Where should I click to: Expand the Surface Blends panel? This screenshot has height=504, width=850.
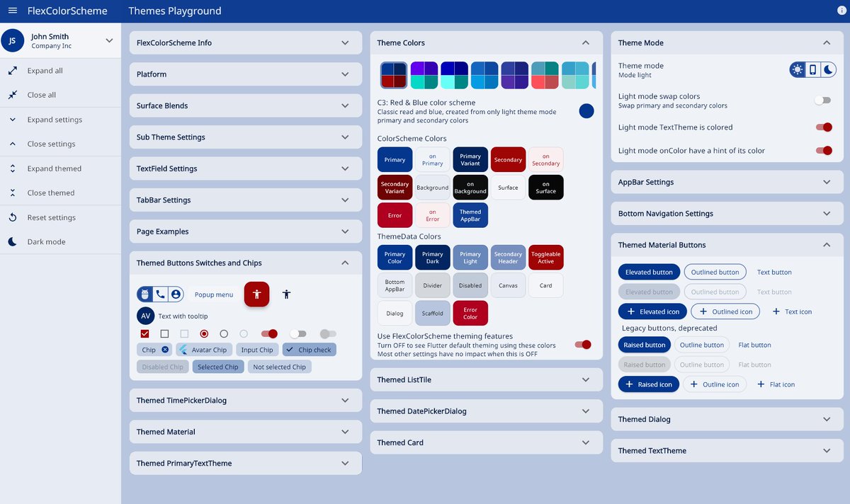(246, 105)
